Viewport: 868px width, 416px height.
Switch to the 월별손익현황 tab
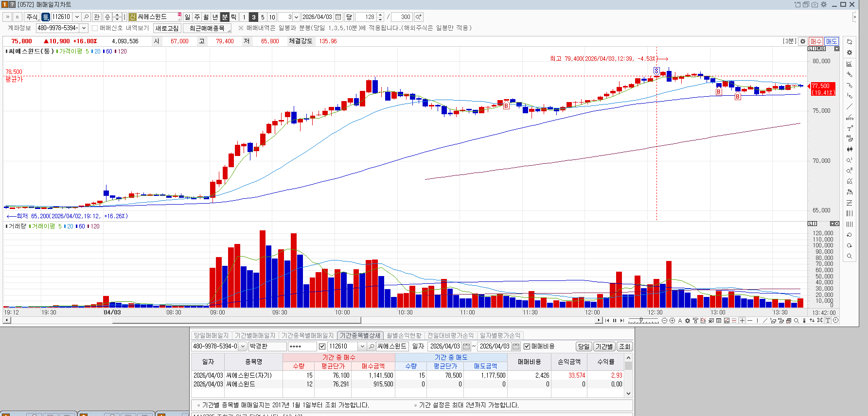(x=404, y=335)
